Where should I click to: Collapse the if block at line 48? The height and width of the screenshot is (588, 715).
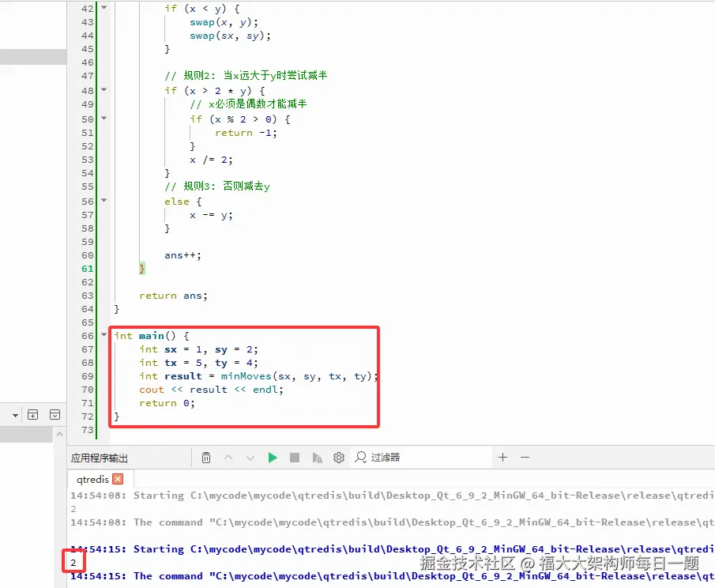[x=104, y=90]
